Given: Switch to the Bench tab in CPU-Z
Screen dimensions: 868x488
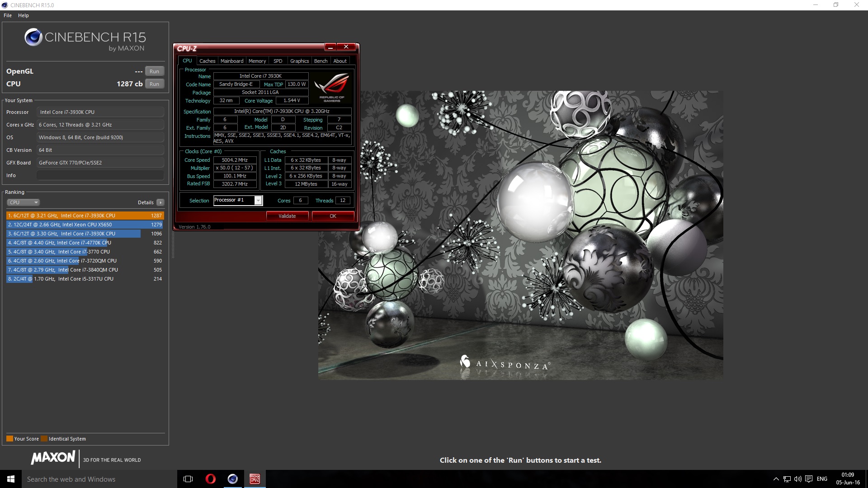Looking at the screenshot, I should tap(321, 61).
